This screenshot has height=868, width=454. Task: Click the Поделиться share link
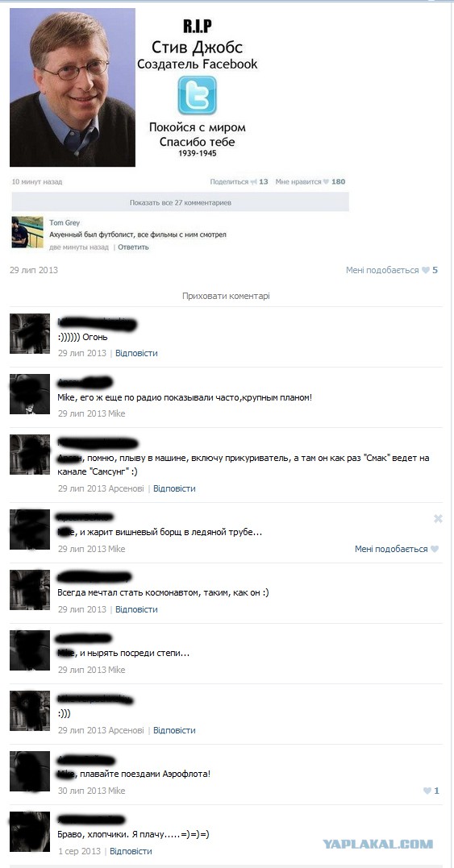229,181
